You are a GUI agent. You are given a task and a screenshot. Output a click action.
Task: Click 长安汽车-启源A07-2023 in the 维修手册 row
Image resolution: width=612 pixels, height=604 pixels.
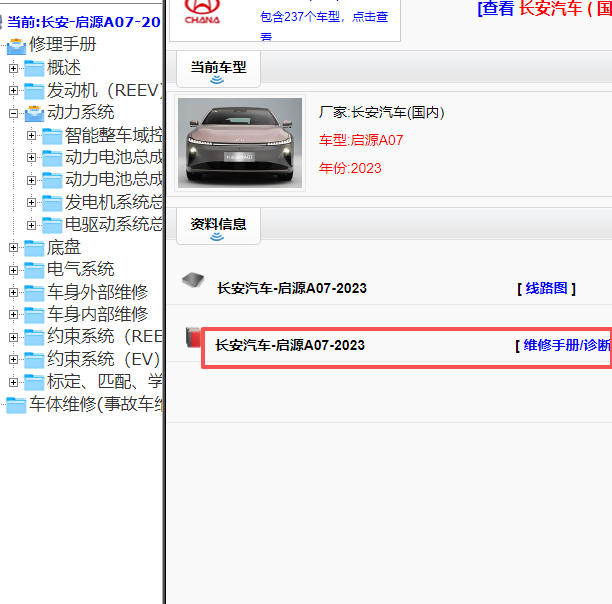coord(290,345)
